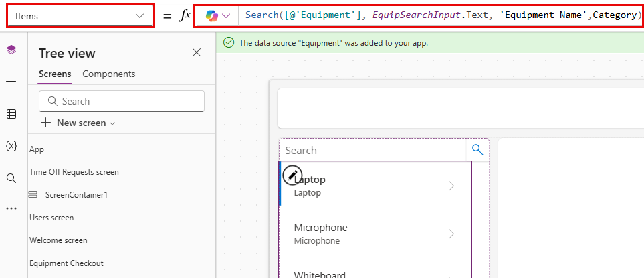This screenshot has height=278, width=644.
Task: Click the pencil edit icon on gallery
Action: pyautogui.click(x=292, y=176)
